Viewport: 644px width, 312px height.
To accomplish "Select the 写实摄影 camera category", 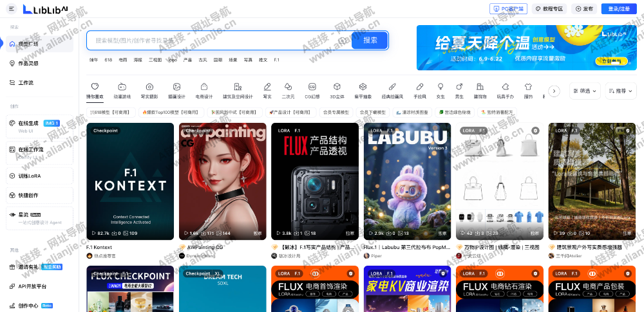I will [x=149, y=91].
